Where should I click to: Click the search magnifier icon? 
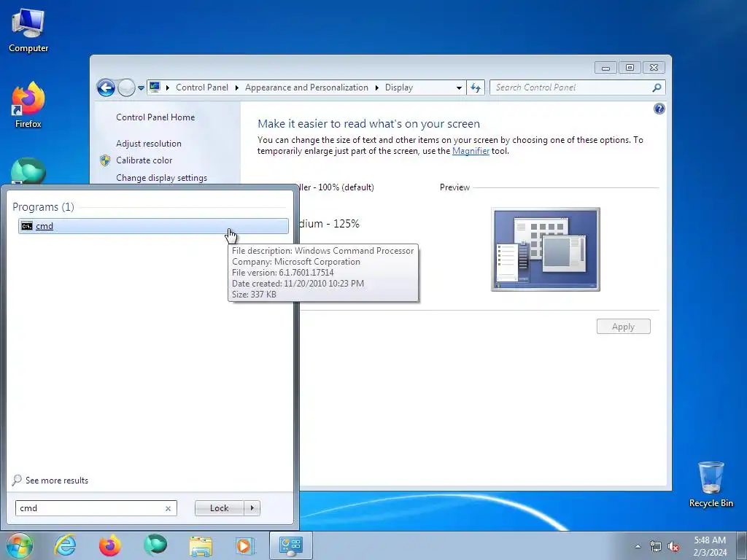tap(657, 87)
